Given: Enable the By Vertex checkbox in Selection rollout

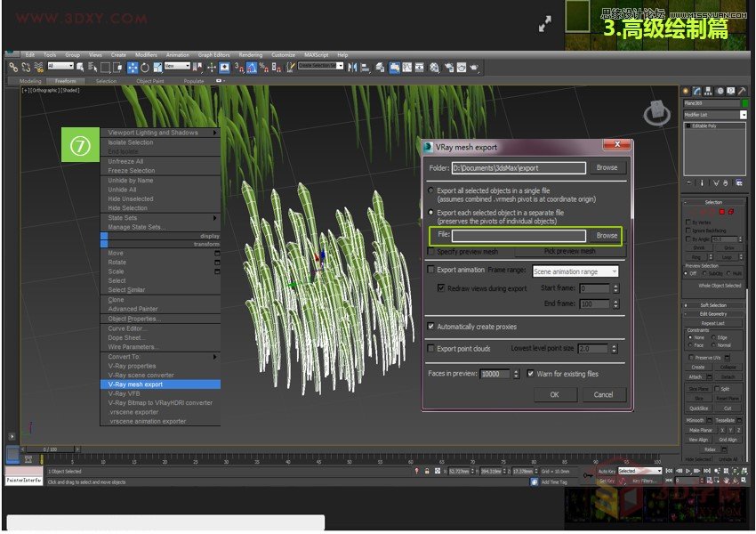Looking at the screenshot, I should tap(688, 222).
